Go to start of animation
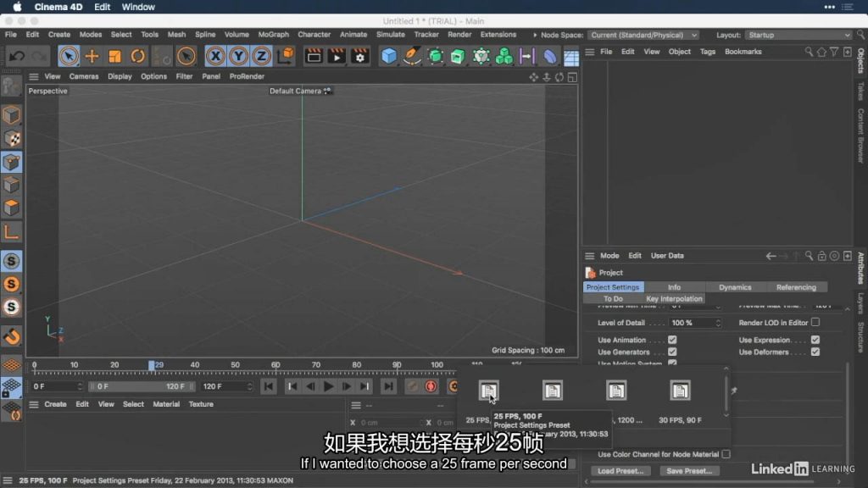The image size is (868, 488). pyautogui.click(x=269, y=386)
